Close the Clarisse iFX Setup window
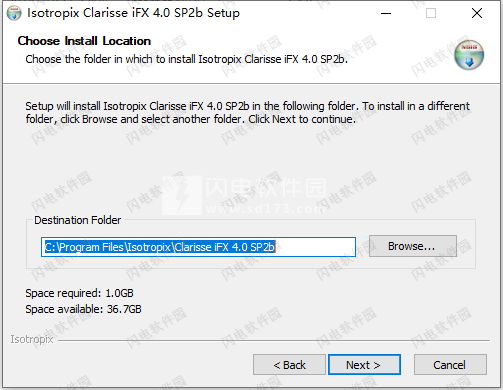 click(x=477, y=13)
